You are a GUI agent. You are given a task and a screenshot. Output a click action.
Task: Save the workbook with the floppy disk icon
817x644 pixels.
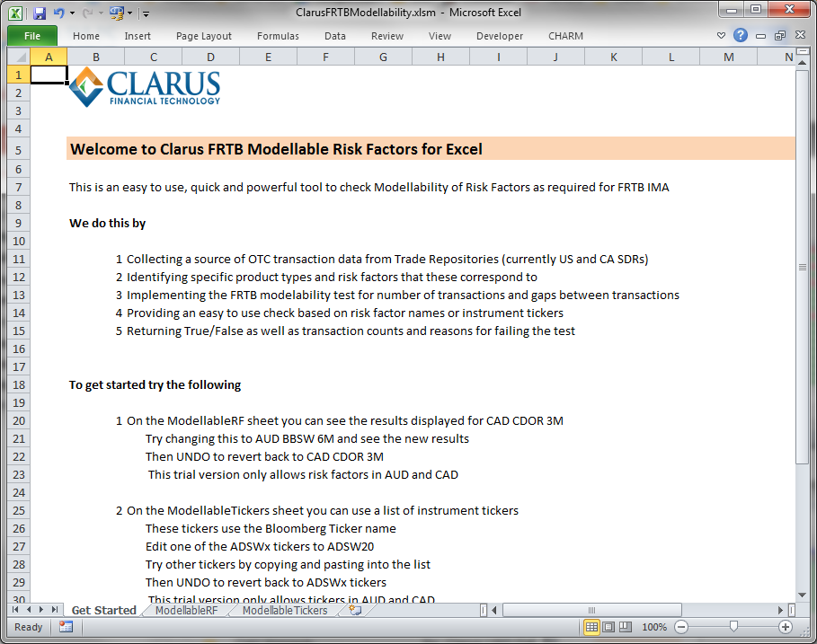point(40,13)
